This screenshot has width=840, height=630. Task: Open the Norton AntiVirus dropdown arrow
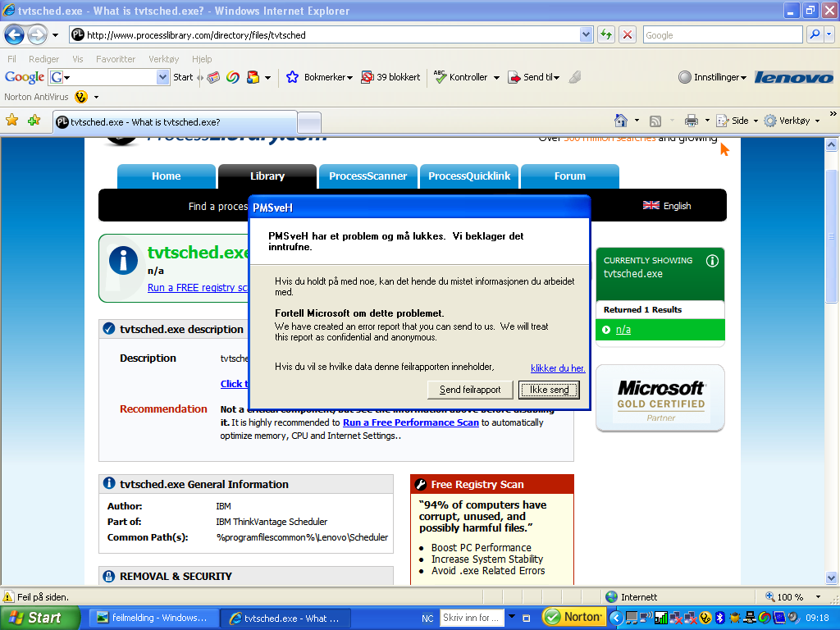pyautogui.click(x=97, y=98)
